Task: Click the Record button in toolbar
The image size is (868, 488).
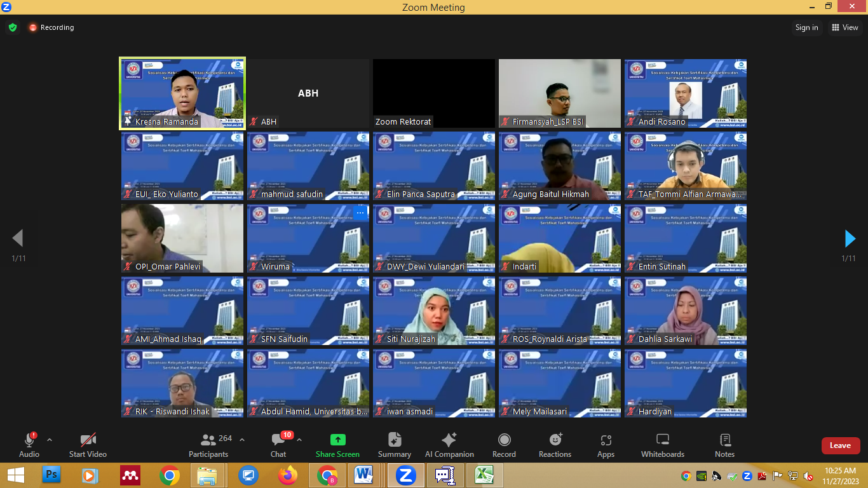Action: (504, 445)
